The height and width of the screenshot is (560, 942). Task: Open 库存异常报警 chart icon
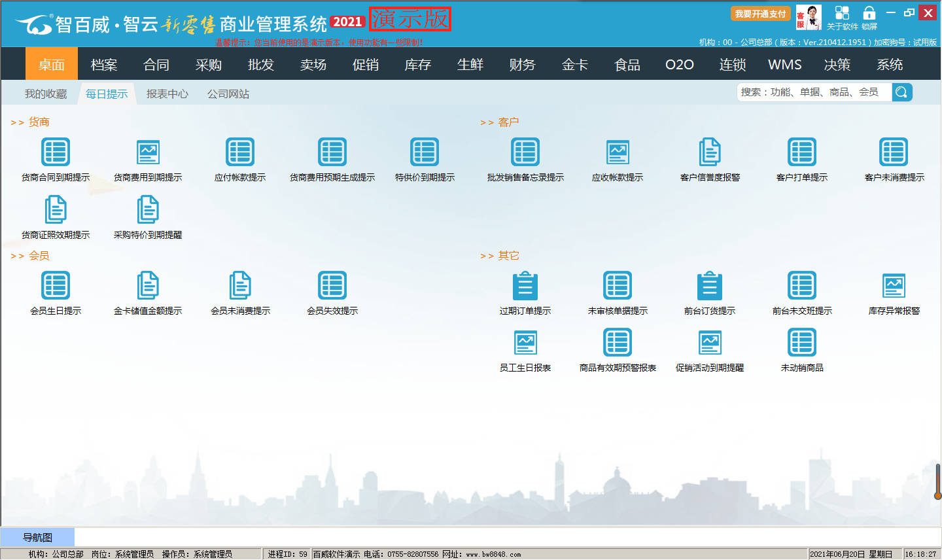(894, 286)
